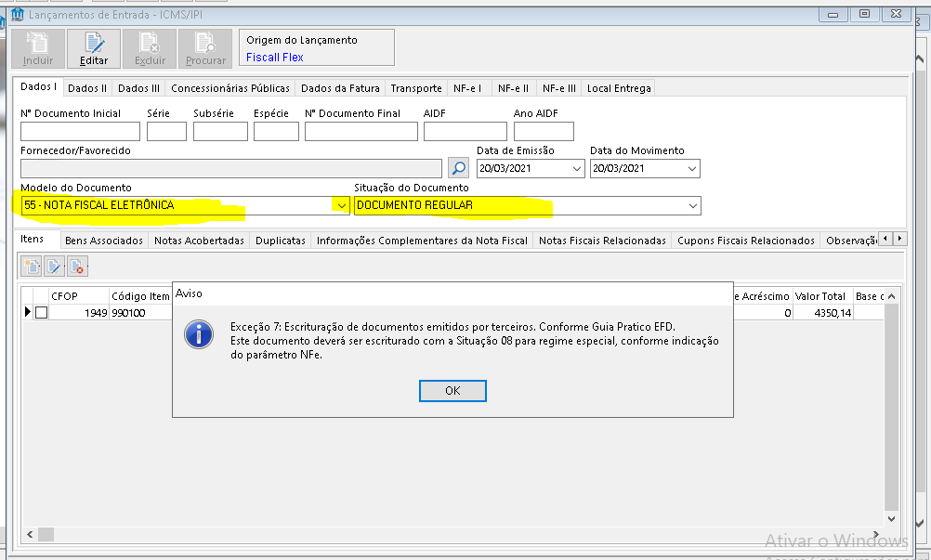This screenshot has height=560, width=931.
Task: Click items grid horizontal scroll right arrow
Action: click(876, 535)
